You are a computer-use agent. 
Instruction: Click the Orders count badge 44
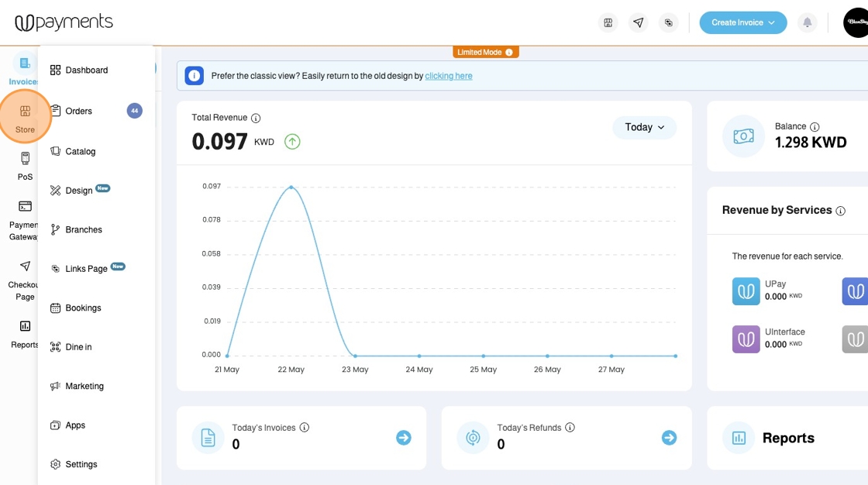[x=135, y=111]
